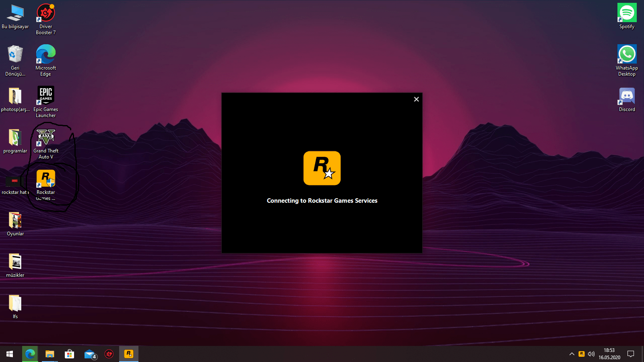Select the lfs folder icon

coord(15,307)
